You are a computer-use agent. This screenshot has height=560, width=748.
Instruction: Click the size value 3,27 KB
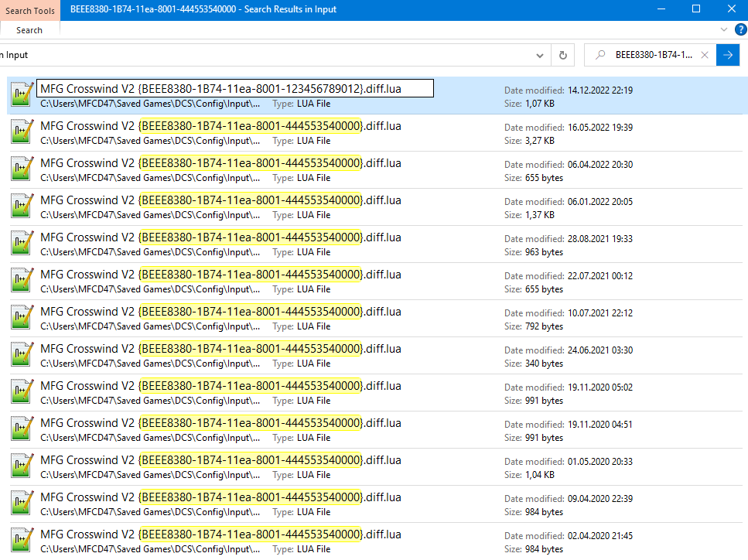[539, 141]
